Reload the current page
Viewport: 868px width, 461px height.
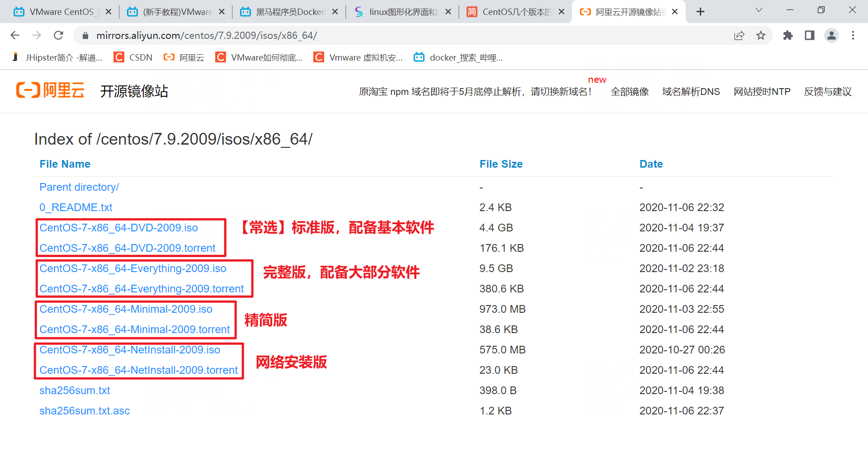(58, 35)
